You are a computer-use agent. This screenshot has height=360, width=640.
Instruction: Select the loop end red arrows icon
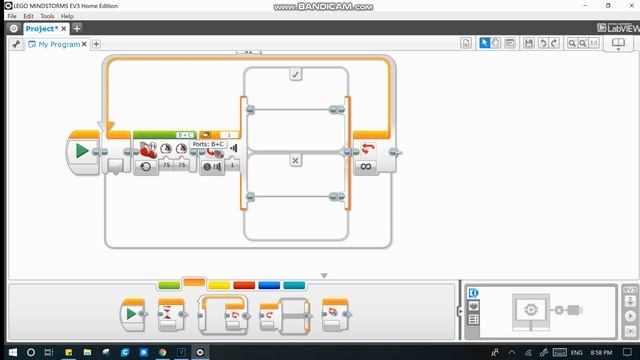tap(368, 149)
